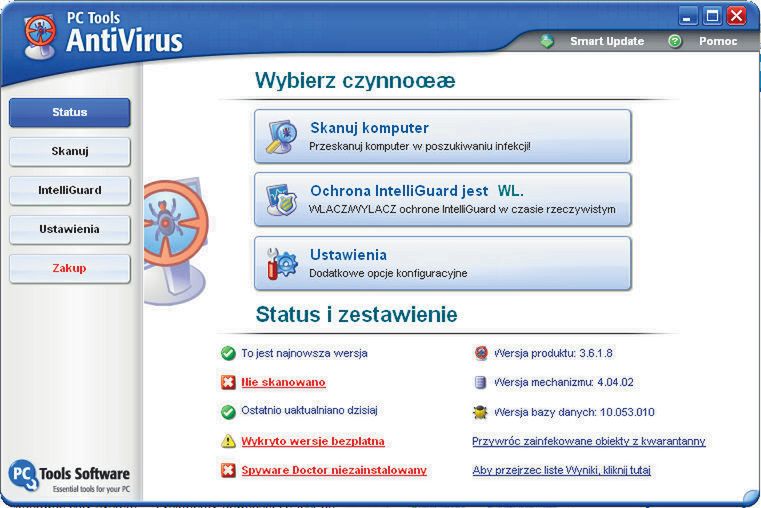The image size is (761, 508).
Task: Open the Wykryto wersje bezplatna link
Action: click(x=313, y=441)
